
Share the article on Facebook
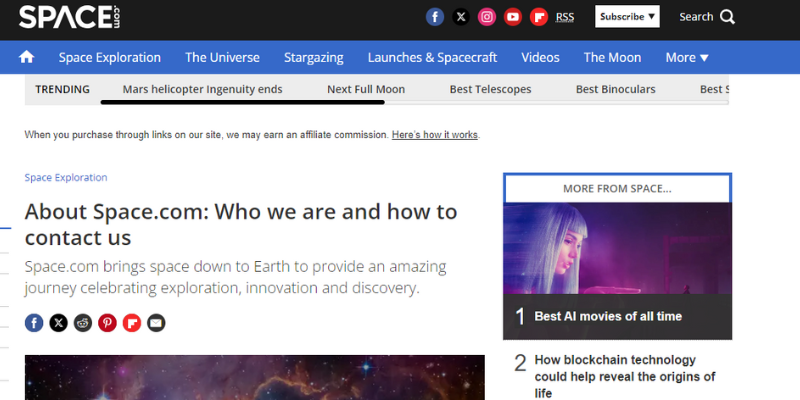click(34, 323)
